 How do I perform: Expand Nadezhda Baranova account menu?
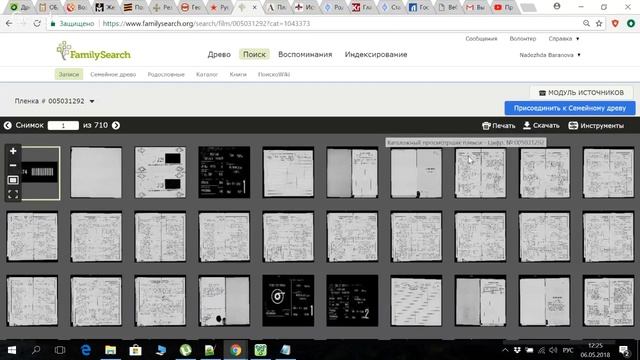click(x=550, y=55)
